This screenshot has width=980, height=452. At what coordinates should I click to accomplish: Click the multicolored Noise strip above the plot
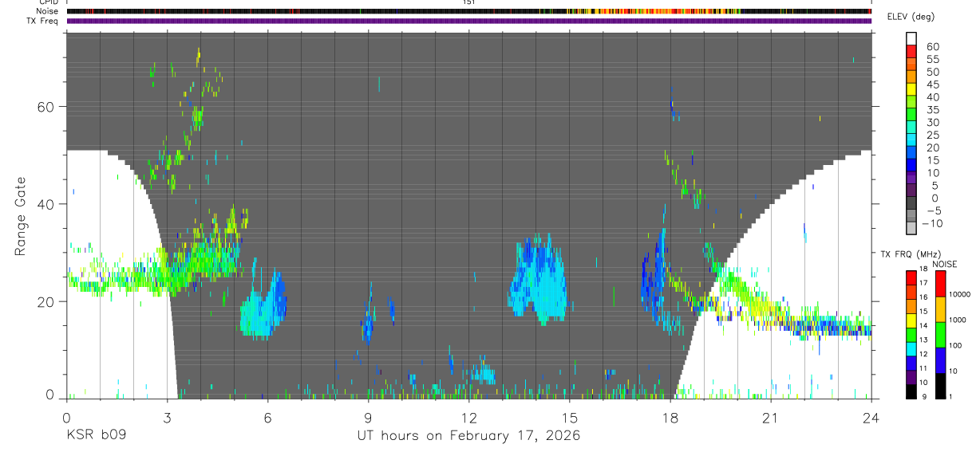click(x=468, y=11)
